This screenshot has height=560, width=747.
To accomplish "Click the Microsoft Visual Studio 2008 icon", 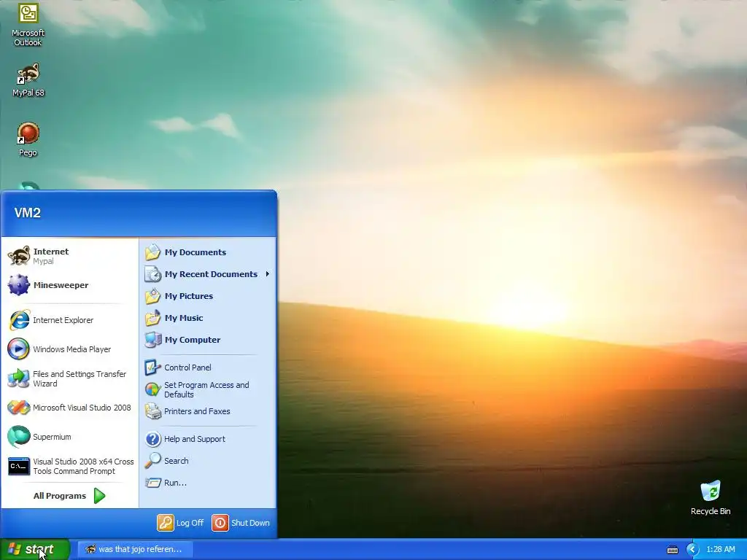I will click(x=19, y=408).
